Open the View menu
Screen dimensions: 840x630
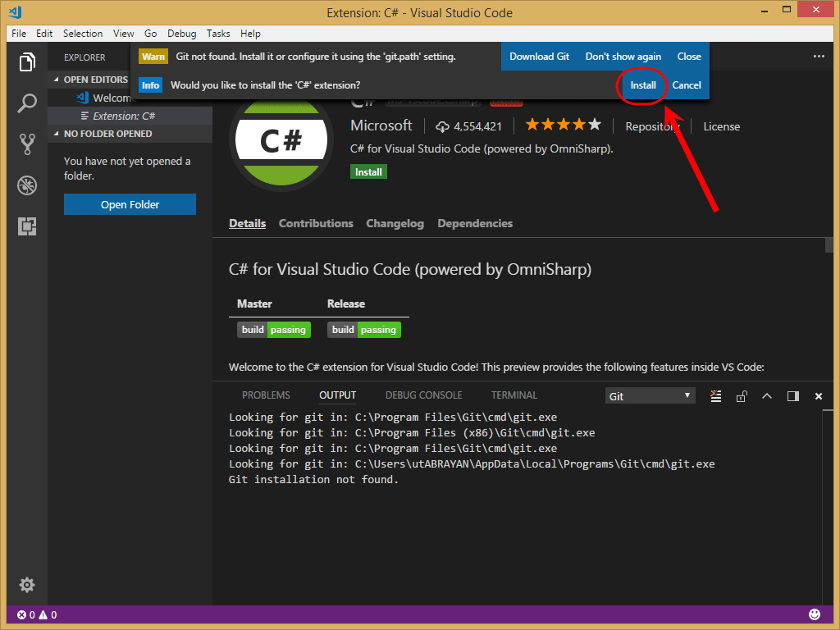coord(123,33)
